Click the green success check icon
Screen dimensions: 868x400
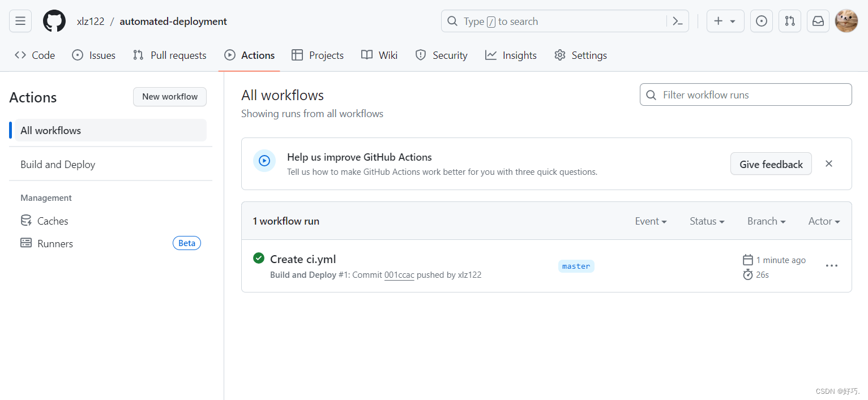tap(259, 258)
